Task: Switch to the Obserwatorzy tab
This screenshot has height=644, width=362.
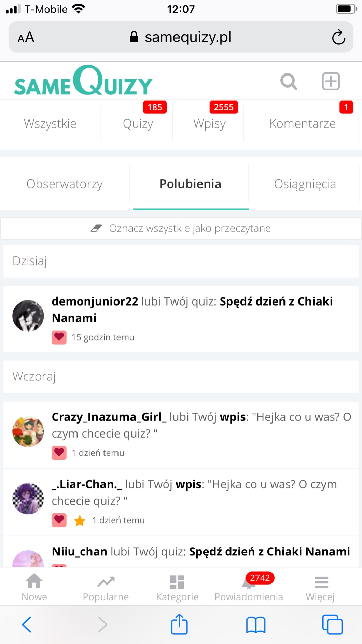Action: 65,184
